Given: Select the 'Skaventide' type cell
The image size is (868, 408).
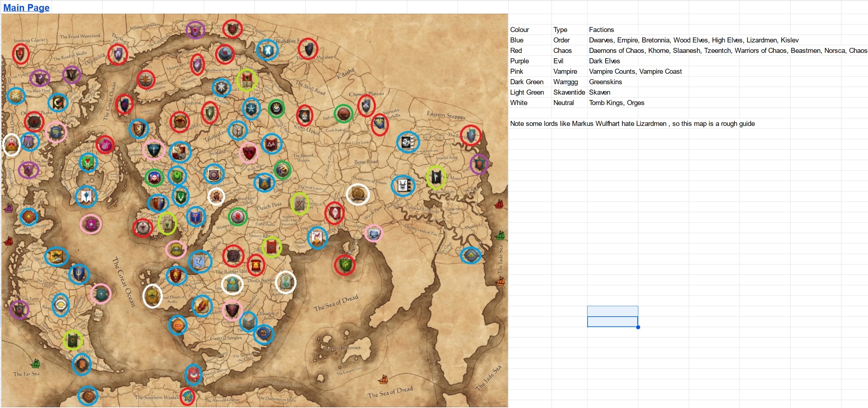Looking at the screenshot, I should coord(569,92).
